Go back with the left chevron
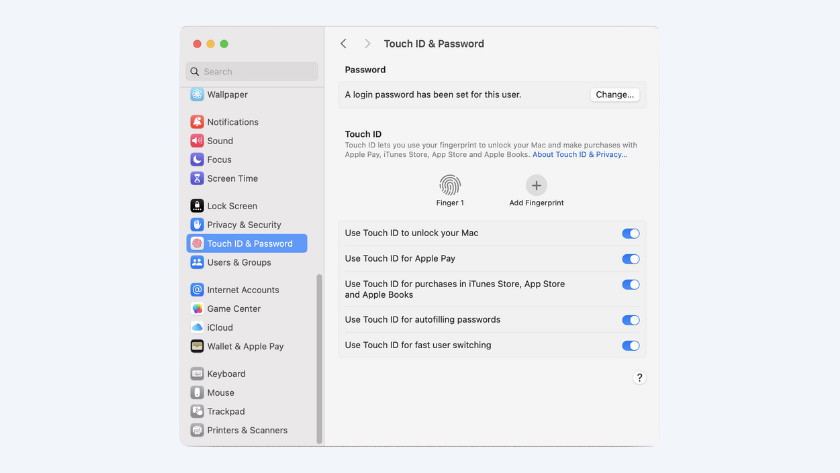The height and width of the screenshot is (473, 840). (343, 43)
